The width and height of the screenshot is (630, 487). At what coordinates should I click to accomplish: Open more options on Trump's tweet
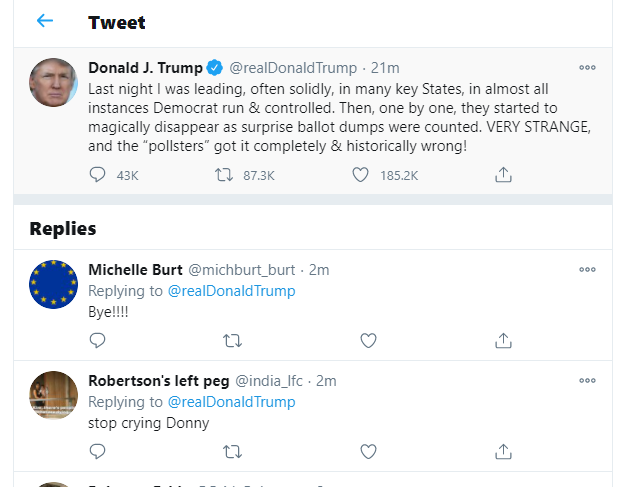click(587, 68)
